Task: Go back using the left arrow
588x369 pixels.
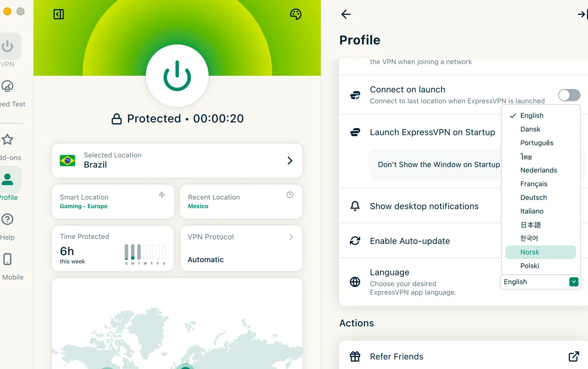Action: pos(346,14)
